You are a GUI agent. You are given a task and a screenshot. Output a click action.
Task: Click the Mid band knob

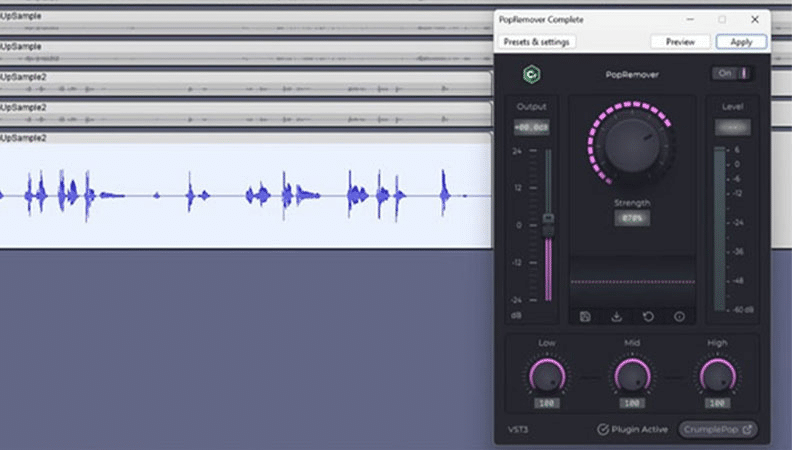click(632, 377)
